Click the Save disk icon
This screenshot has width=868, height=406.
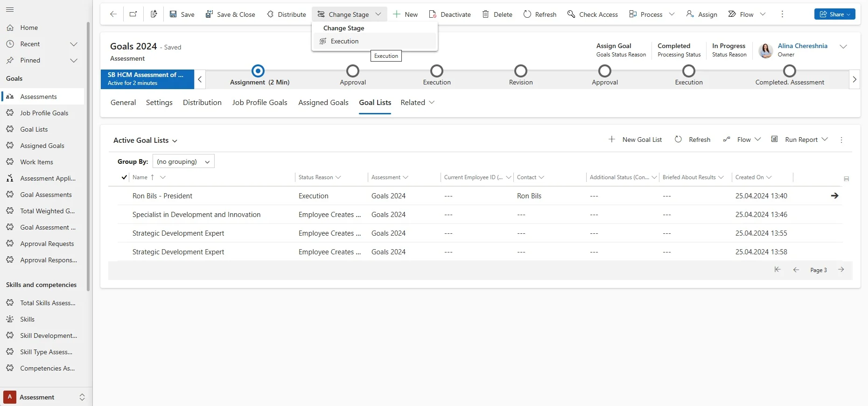[173, 14]
